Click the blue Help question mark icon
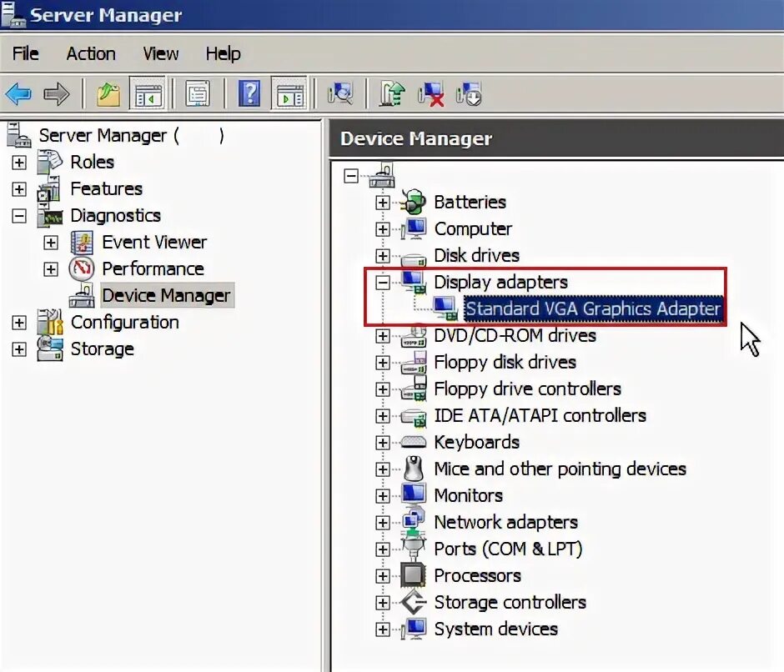 coord(249,93)
